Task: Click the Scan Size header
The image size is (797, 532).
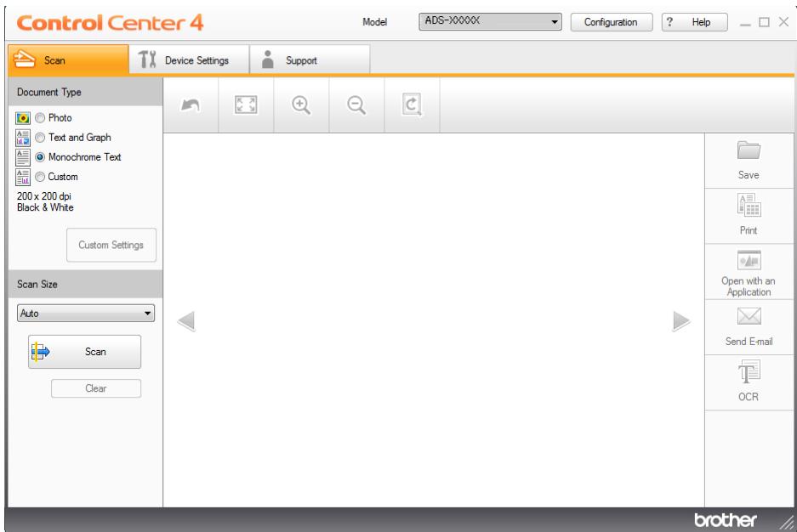Action: tap(85, 285)
